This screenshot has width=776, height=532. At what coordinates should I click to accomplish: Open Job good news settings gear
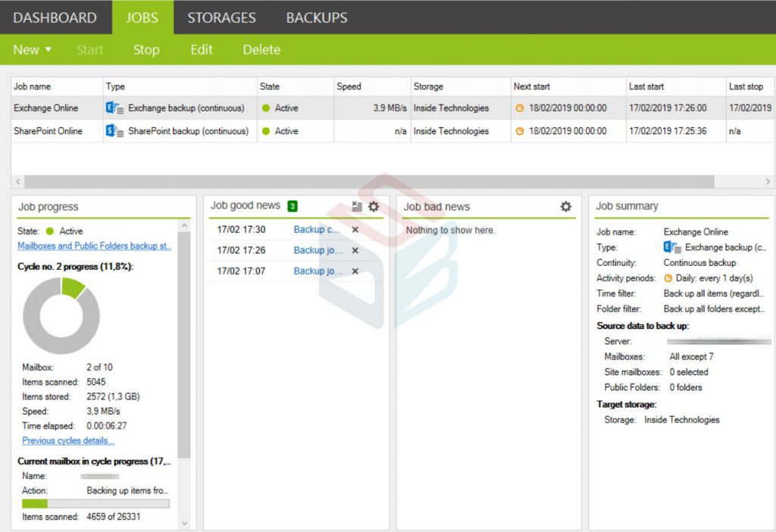coord(374,206)
